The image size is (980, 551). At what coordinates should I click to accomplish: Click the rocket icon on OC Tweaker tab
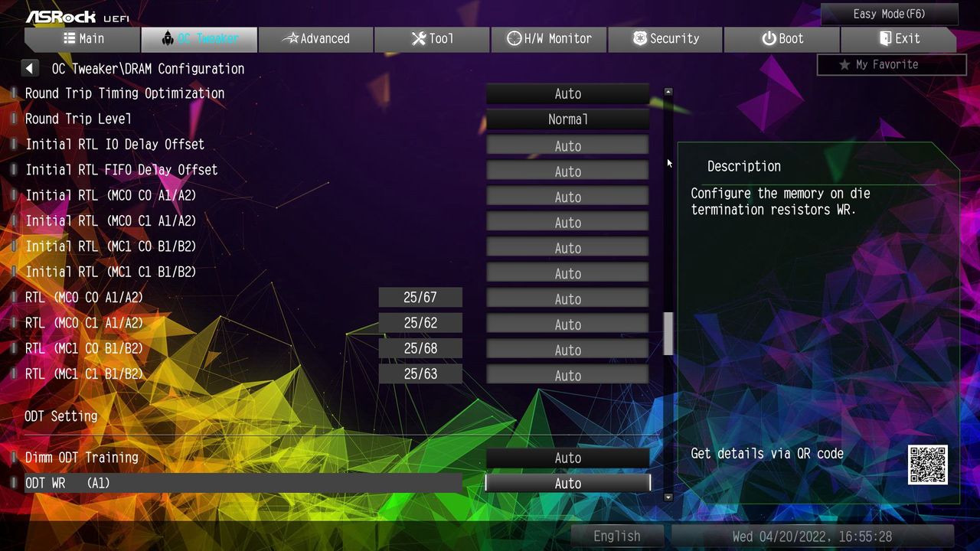pyautogui.click(x=168, y=38)
